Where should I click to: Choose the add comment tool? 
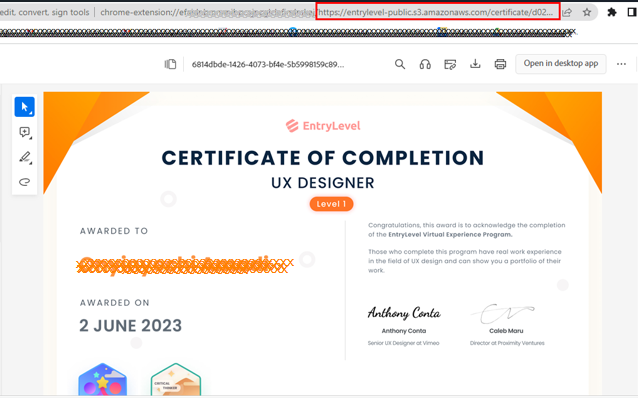point(24,132)
